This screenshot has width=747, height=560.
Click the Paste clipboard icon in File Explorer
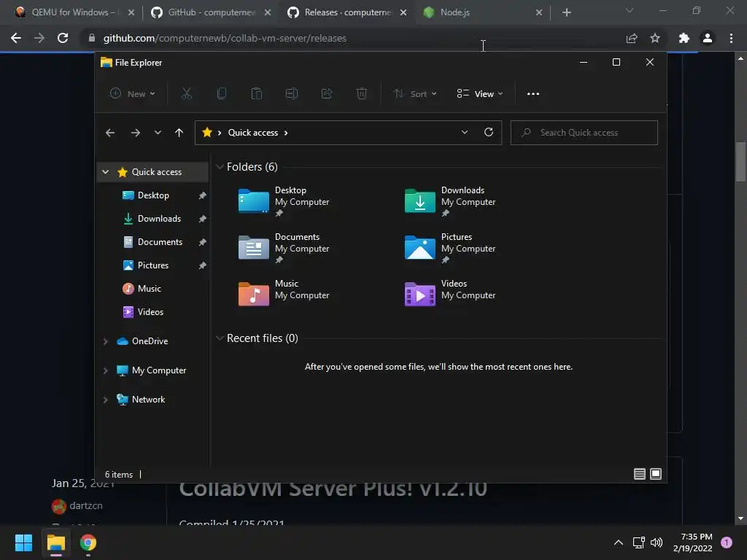[256, 94]
